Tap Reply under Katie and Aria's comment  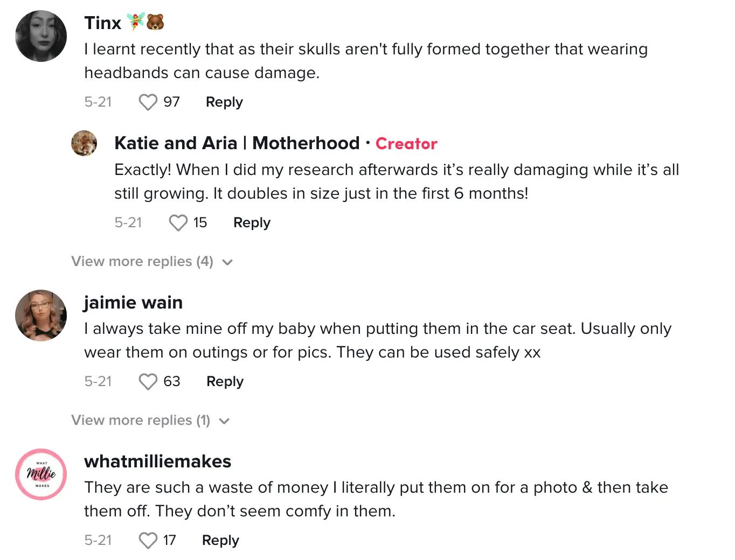click(x=251, y=222)
